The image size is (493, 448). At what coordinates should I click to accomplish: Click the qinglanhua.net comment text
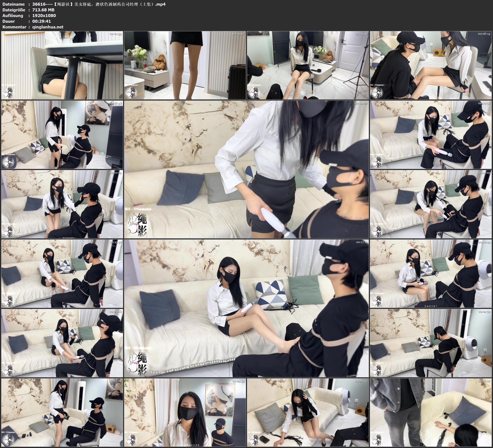[48, 27]
